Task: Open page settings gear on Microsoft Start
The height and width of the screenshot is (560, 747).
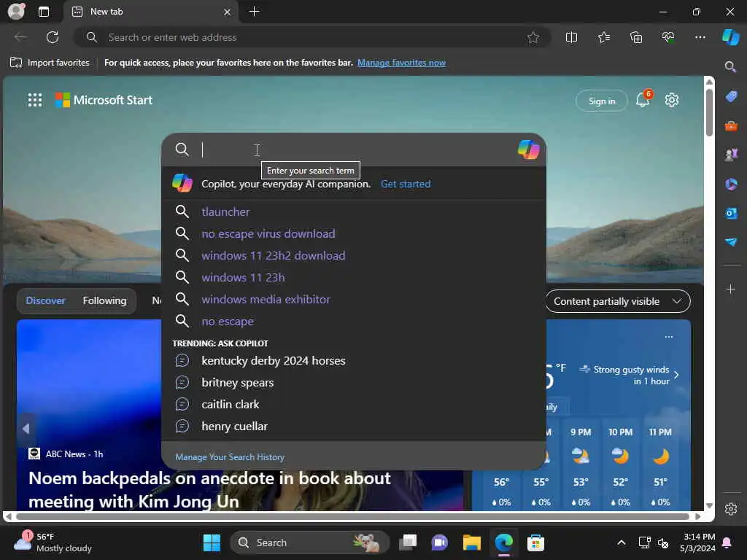Action: (672, 100)
